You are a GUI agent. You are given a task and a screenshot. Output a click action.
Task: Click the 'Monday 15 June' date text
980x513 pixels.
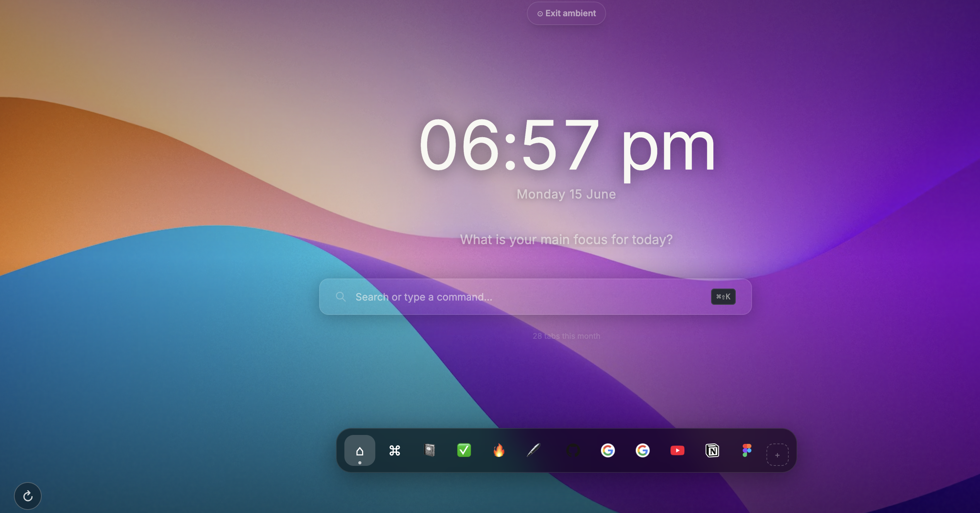click(x=566, y=194)
